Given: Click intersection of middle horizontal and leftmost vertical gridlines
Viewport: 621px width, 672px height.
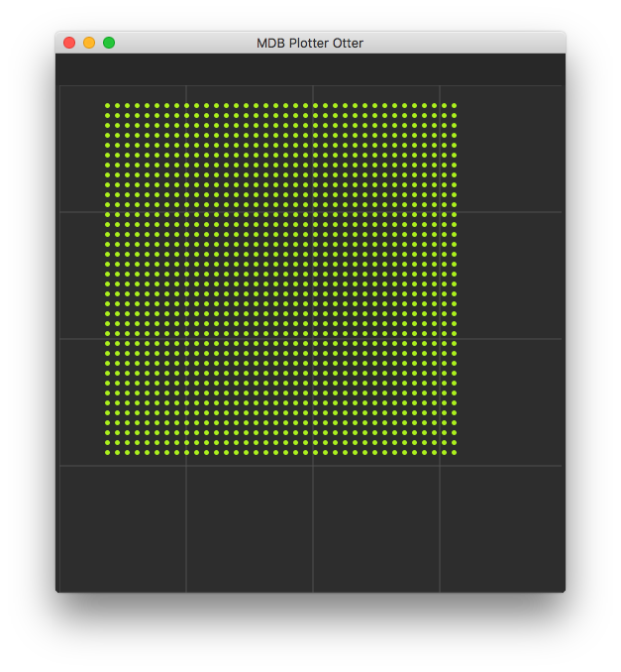Looking at the screenshot, I should pyautogui.click(x=186, y=339).
